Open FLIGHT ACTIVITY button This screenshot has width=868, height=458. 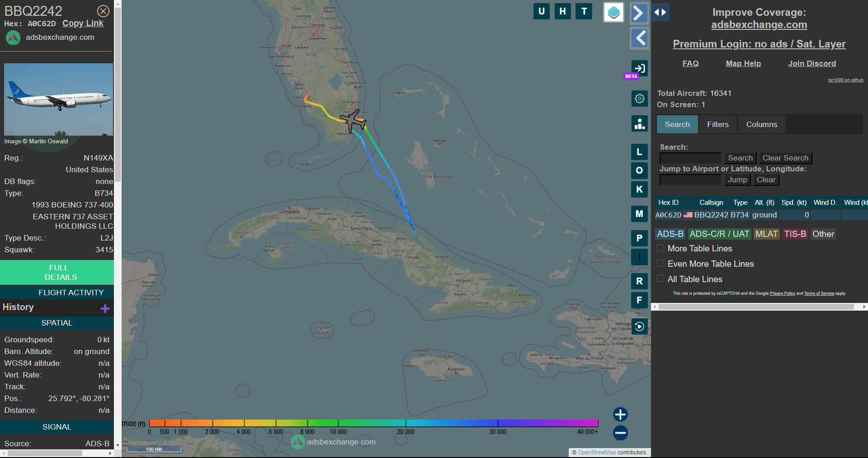57,293
